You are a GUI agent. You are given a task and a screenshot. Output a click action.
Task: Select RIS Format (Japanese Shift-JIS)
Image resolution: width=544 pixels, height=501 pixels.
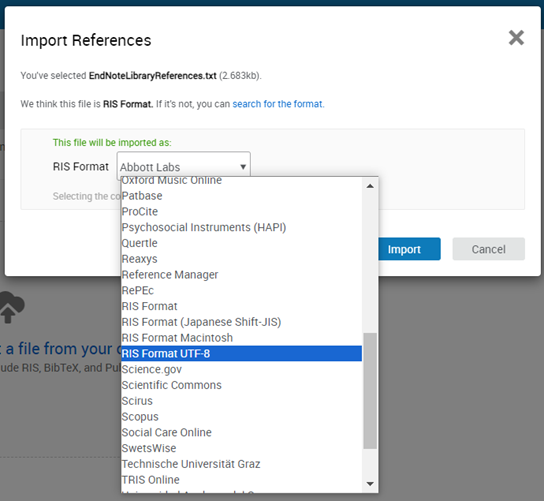coord(241,322)
